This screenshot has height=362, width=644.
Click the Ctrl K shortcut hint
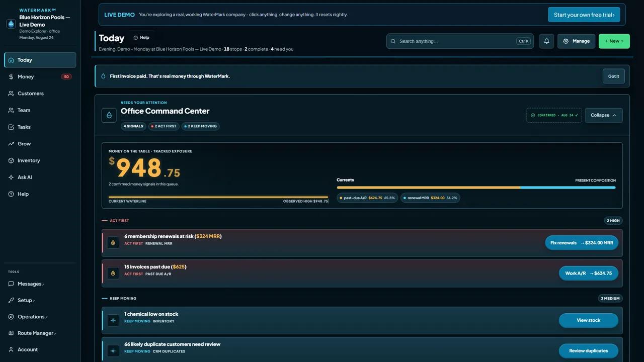point(523,41)
